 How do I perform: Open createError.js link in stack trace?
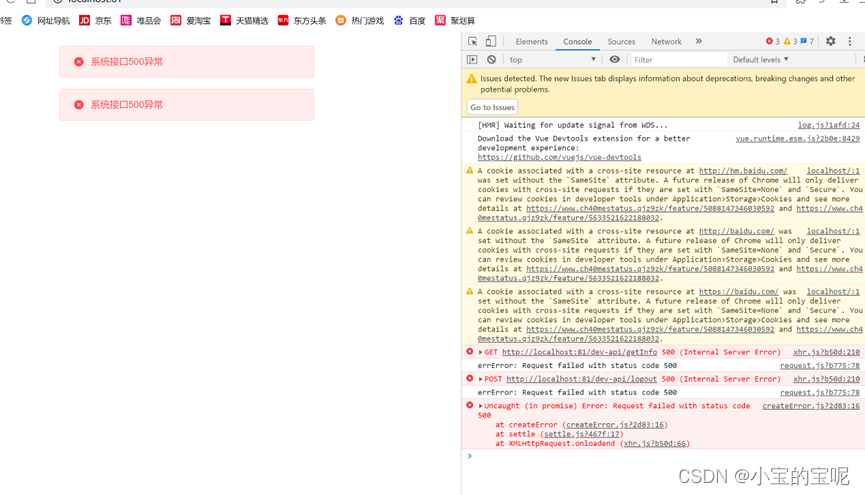tap(615, 425)
